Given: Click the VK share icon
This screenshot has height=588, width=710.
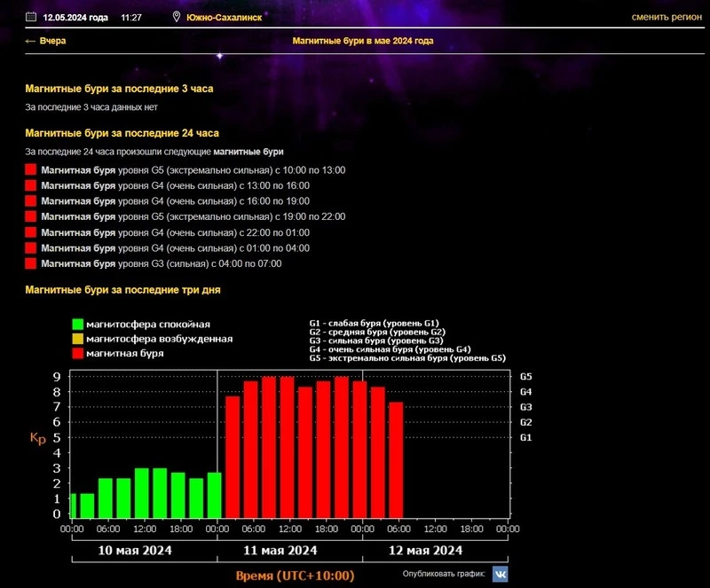Looking at the screenshot, I should (x=500, y=575).
